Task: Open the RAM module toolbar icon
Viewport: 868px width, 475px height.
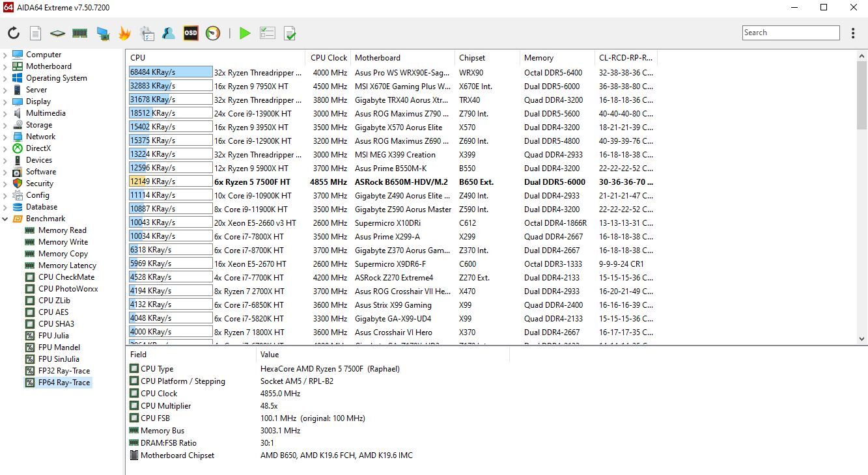Action: coord(79,33)
